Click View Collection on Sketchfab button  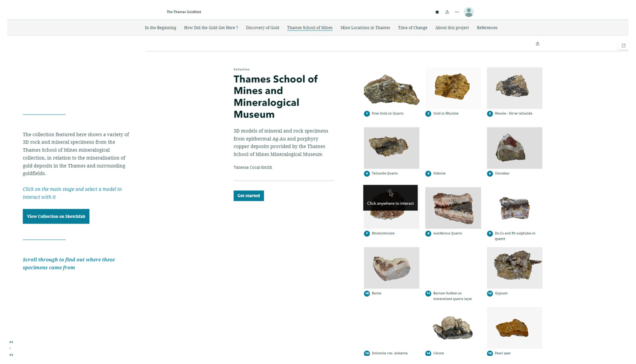coord(56,216)
